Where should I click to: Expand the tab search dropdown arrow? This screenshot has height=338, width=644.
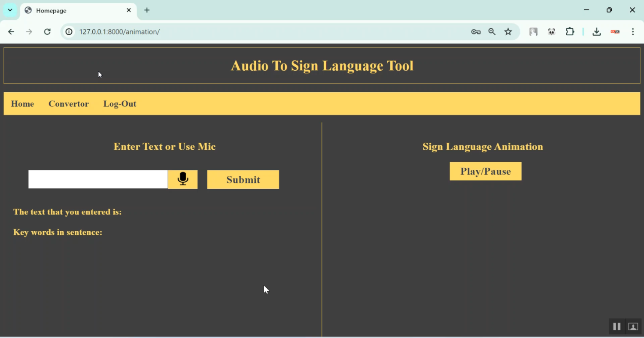pos(10,10)
